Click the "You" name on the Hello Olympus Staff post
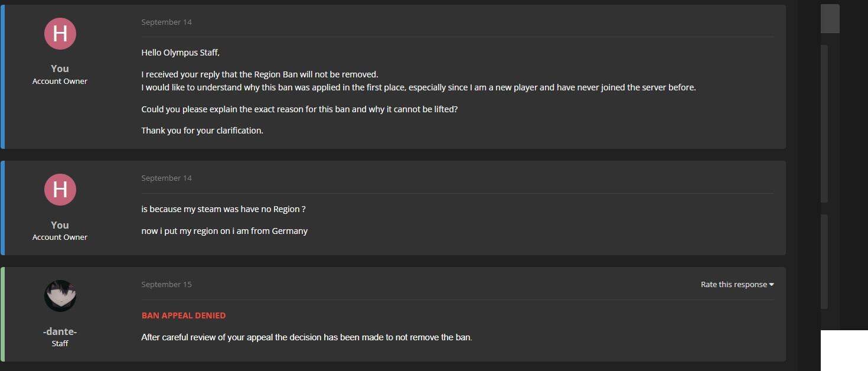This screenshot has height=371, width=868. tap(60, 69)
